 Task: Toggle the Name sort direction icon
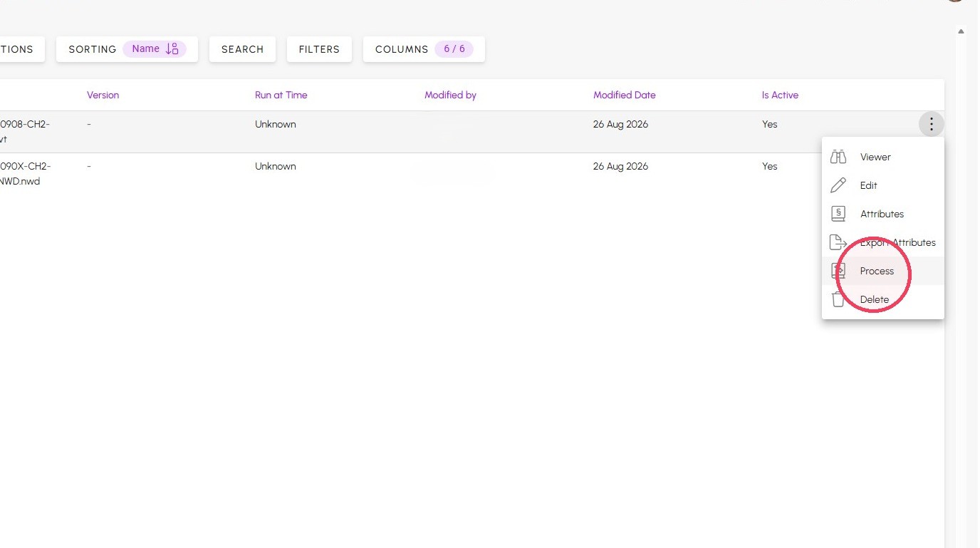(172, 49)
